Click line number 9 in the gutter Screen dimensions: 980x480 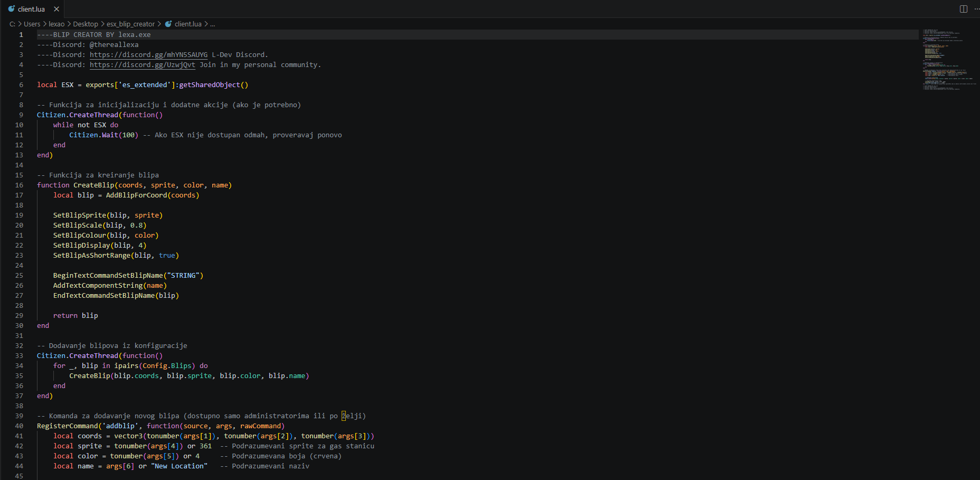21,115
